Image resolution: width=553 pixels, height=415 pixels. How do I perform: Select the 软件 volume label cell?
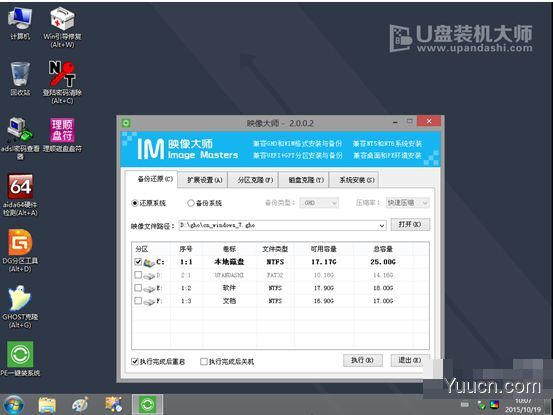pos(229,288)
